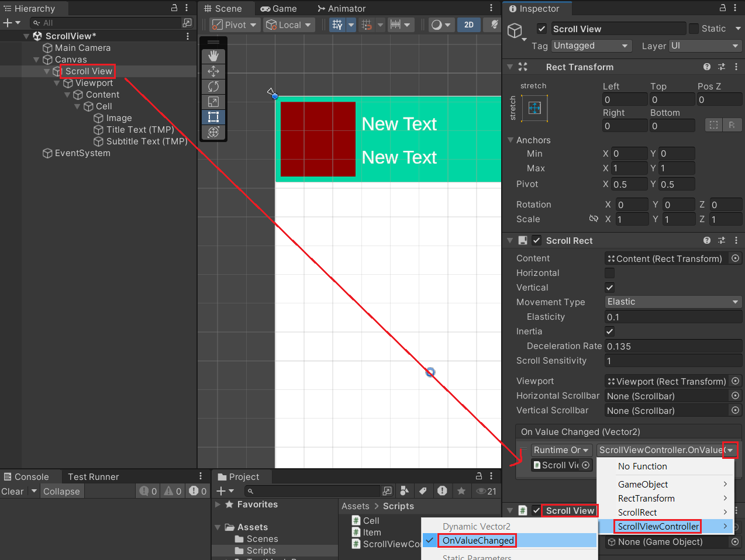
Task: Open object picker for Viewport field
Action: click(x=736, y=381)
